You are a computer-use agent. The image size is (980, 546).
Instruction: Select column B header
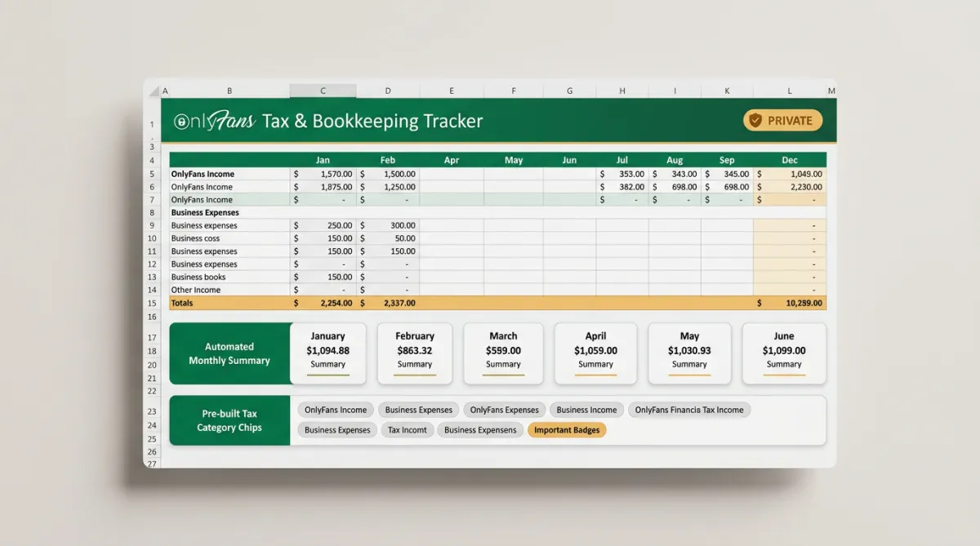coord(229,91)
